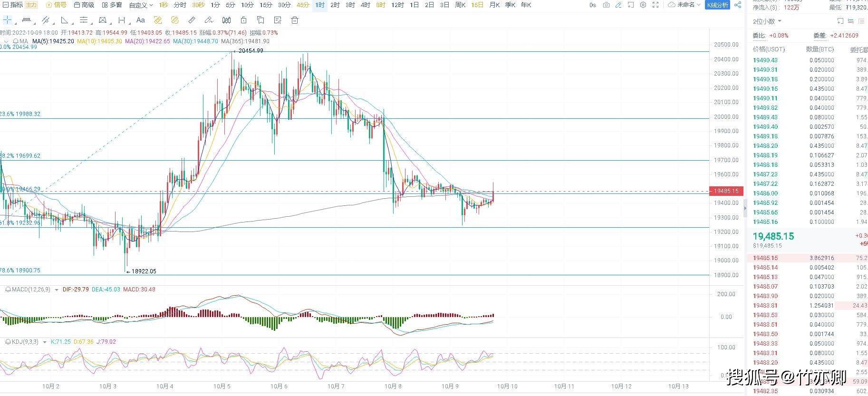The height and width of the screenshot is (396, 868).
Task: Pick the triangle shape drawing tool
Action: point(65,20)
